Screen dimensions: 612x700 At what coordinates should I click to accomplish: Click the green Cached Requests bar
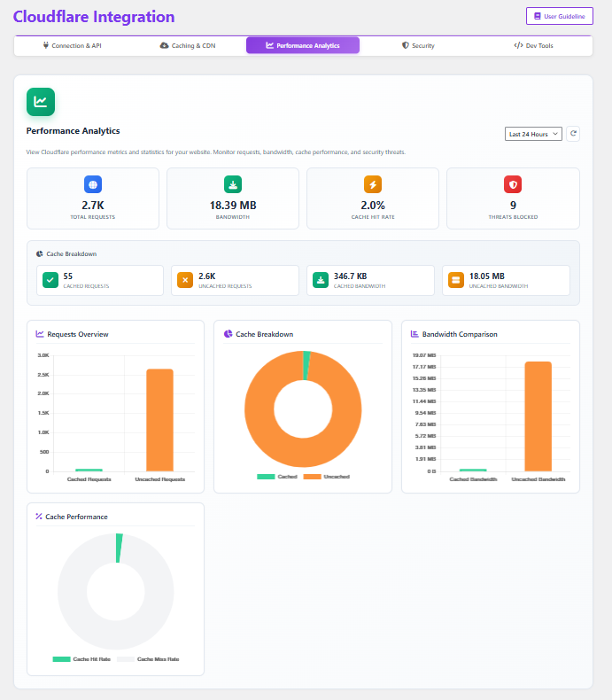pos(89,471)
